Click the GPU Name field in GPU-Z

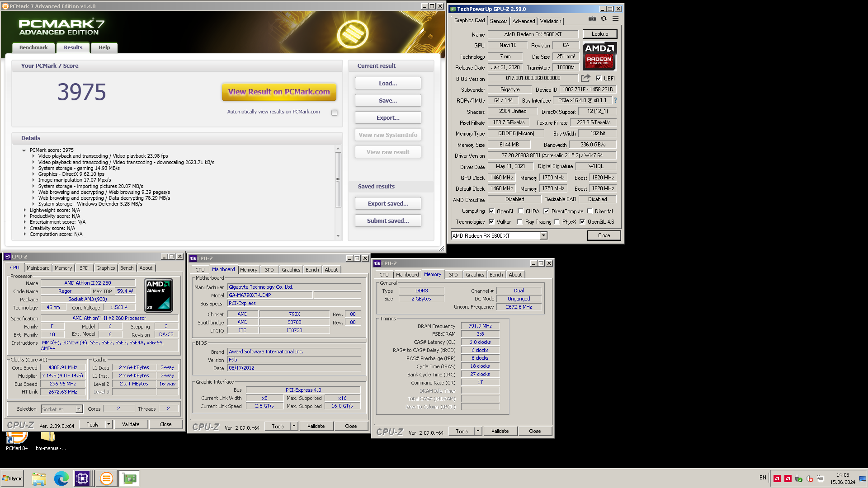pyautogui.click(x=533, y=34)
